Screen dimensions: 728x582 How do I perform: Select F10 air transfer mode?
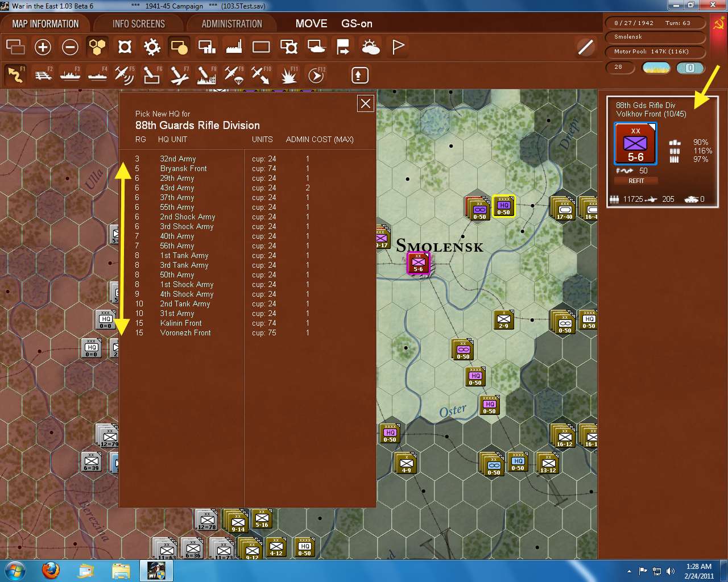pos(261,75)
